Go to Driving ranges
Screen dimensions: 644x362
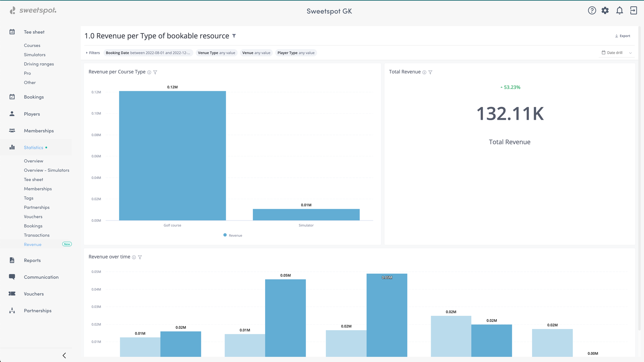[39, 64]
